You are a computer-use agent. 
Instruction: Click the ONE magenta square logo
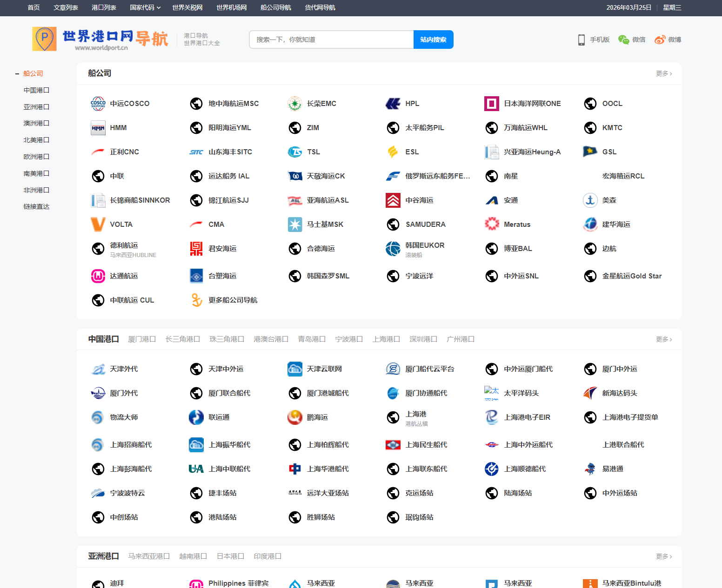pyautogui.click(x=491, y=104)
